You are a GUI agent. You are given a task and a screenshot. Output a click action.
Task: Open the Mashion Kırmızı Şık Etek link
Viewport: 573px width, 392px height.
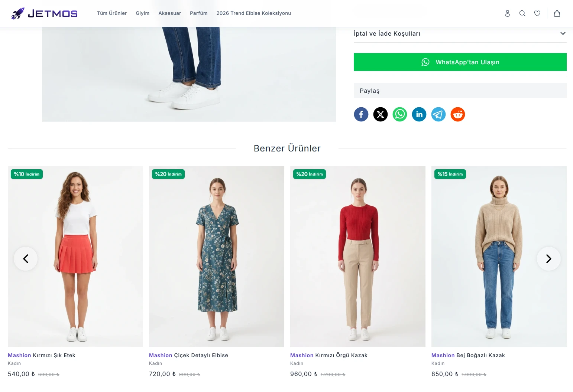click(x=42, y=355)
